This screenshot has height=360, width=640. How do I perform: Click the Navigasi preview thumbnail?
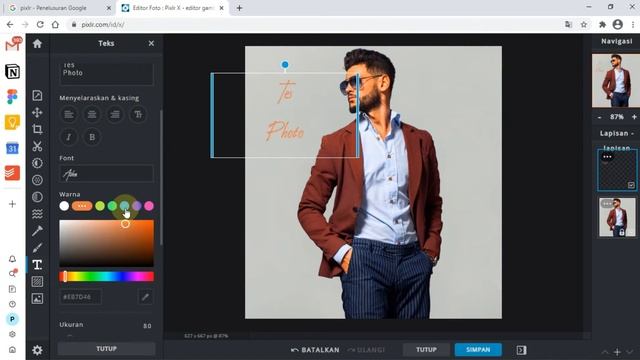[616, 80]
